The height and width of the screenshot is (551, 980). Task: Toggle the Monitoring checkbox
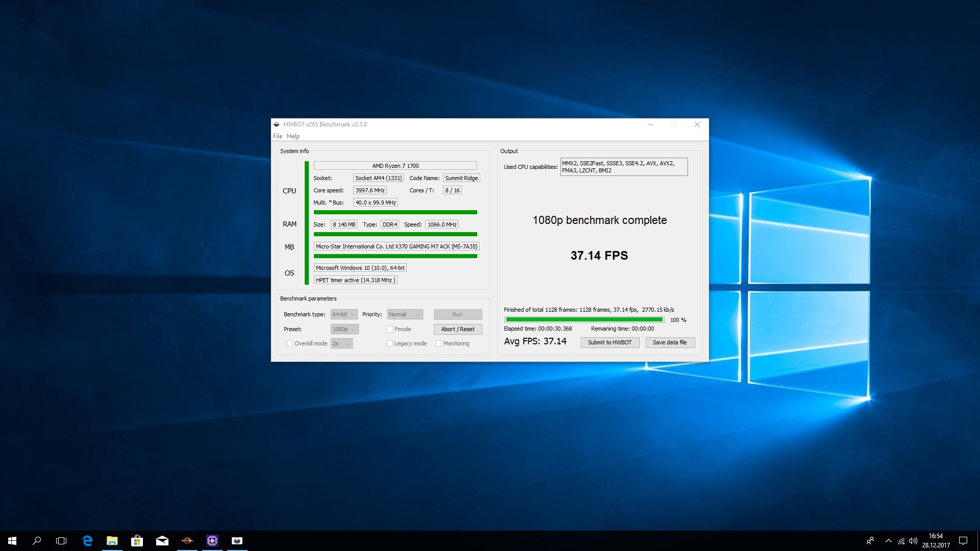click(439, 343)
